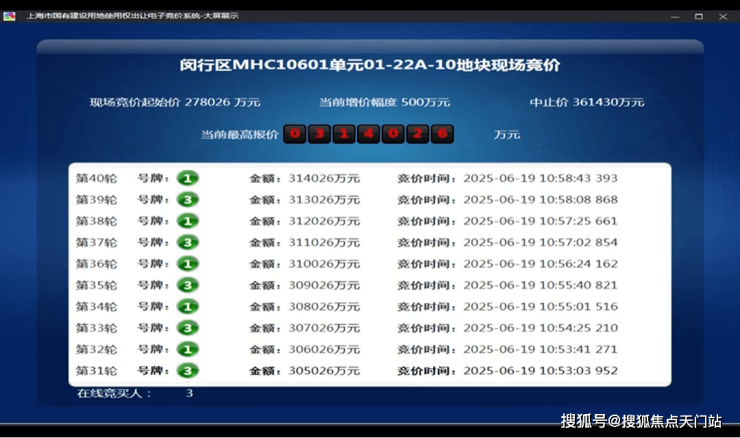740x438 pixels.
Task: Click the 第35轮 round label
Action: [x=96, y=285]
